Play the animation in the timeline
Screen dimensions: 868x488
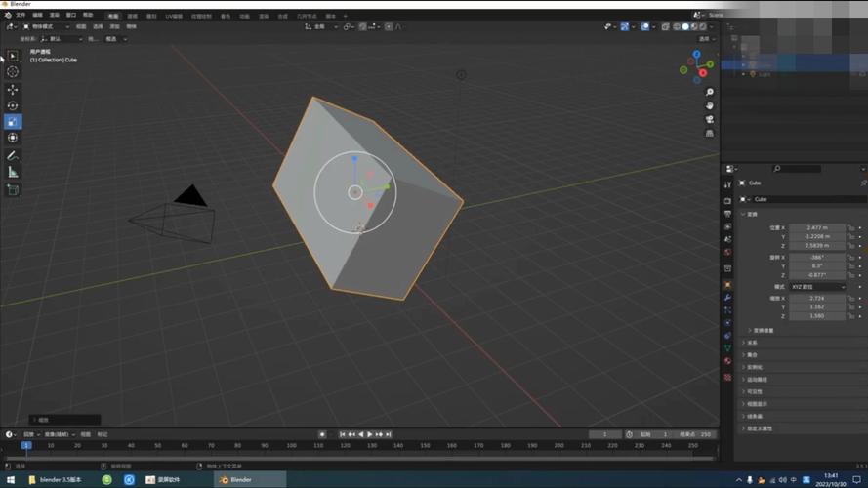pyautogui.click(x=370, y=435)
